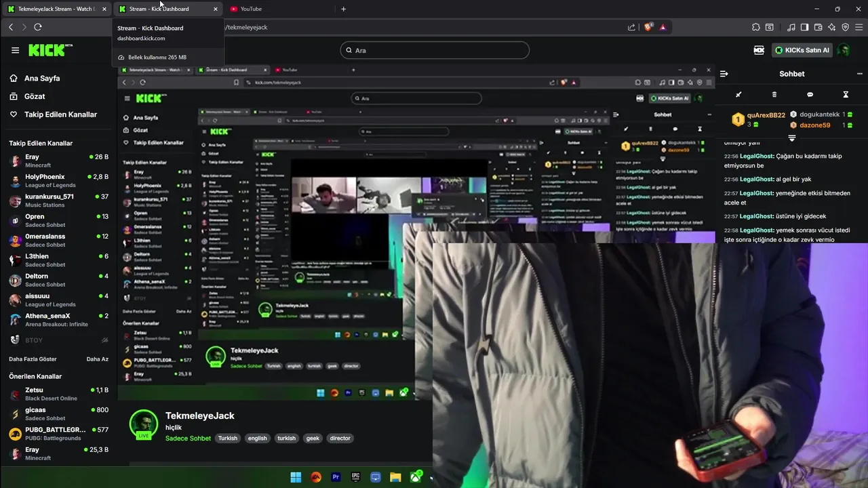Viewport: 868px width, 488px height.
Task: Open the browser playlist music-note icon
Action: [791, 27]
